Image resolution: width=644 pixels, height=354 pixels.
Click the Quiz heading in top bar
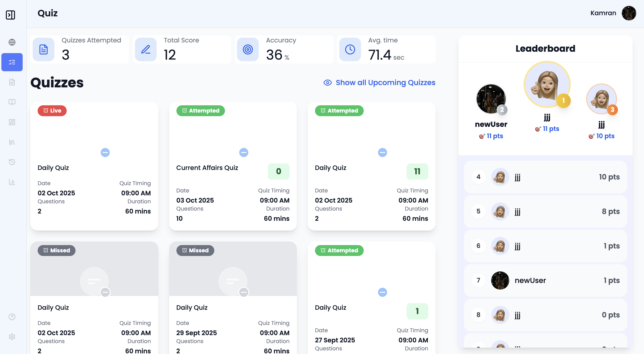click(x=47, y=13)
